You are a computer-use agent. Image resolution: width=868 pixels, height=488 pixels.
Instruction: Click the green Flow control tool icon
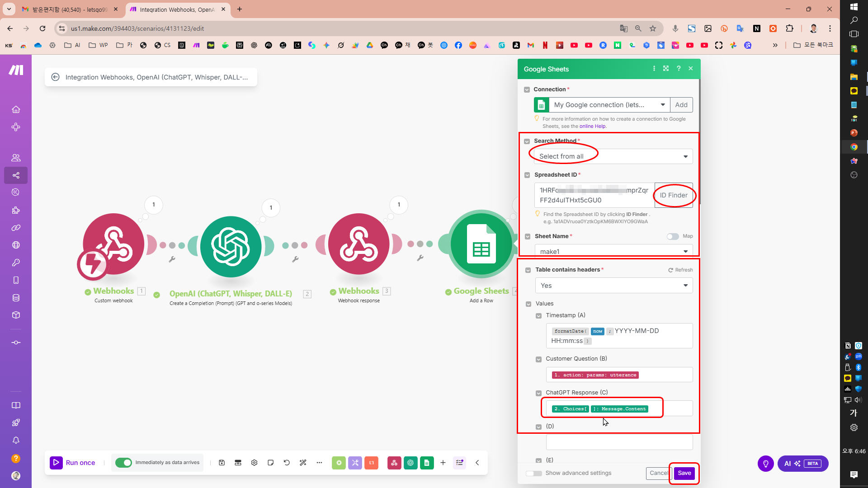coord(339,463)
